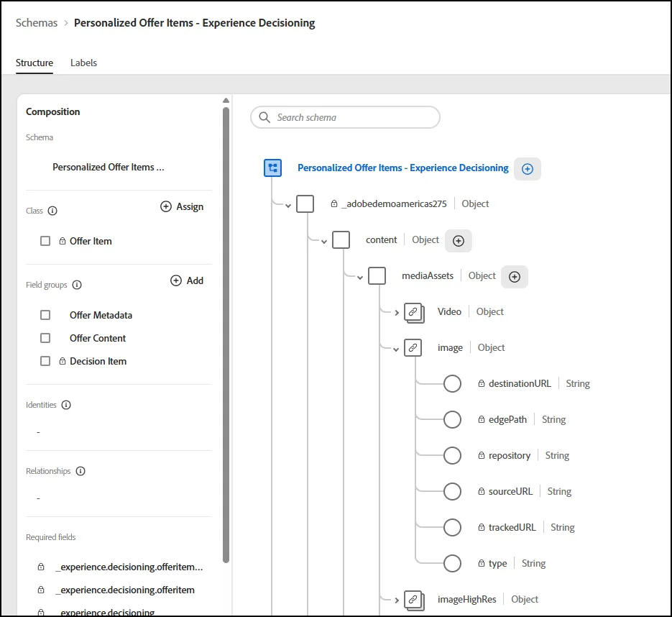Click Assign class button

tap(182, 207)
